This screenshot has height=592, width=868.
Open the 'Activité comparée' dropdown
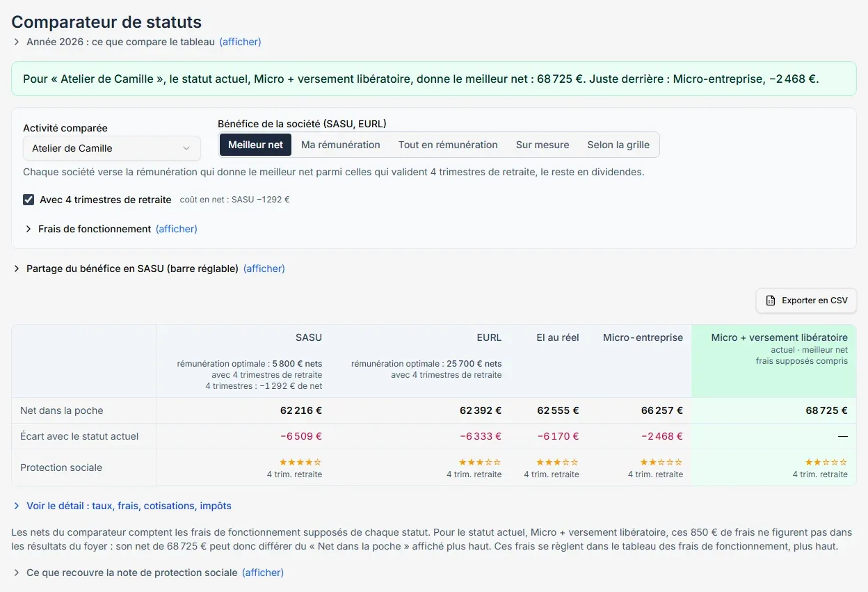click(x=112, y=148)
